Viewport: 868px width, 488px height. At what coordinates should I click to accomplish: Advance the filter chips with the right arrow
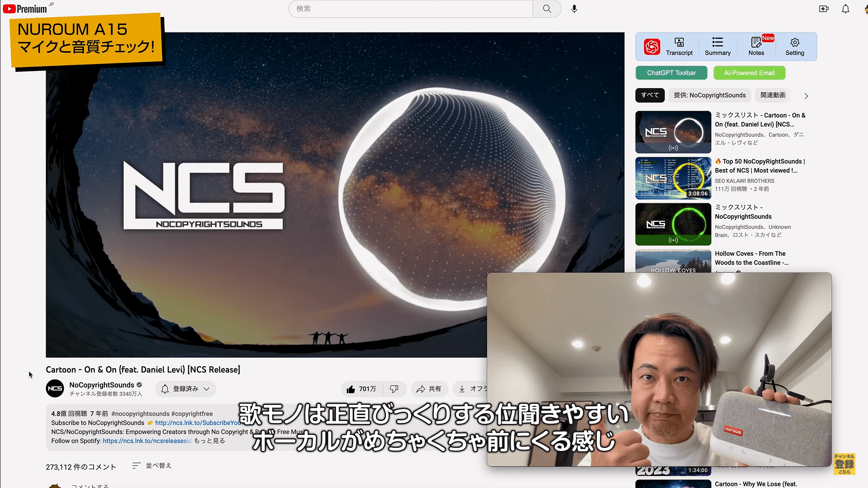coord(806,96)
